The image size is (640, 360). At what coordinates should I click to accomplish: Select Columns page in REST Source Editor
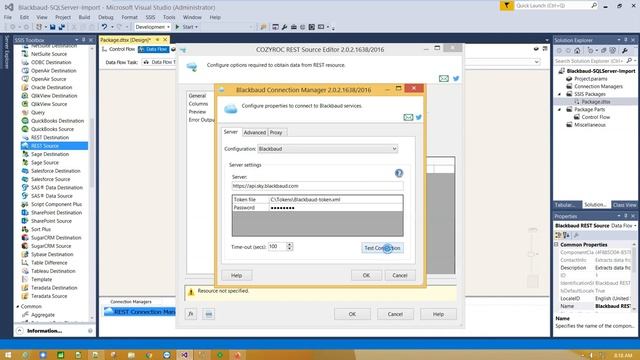click(x=198, y=104)
